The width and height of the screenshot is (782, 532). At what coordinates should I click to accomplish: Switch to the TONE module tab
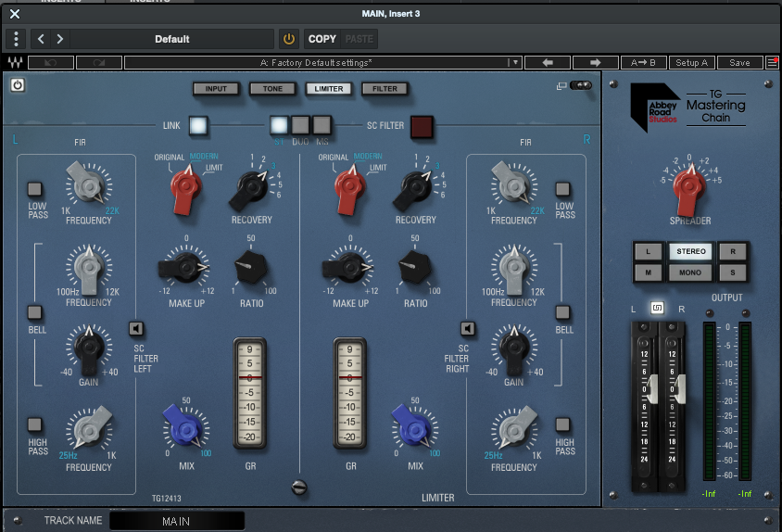272,89
